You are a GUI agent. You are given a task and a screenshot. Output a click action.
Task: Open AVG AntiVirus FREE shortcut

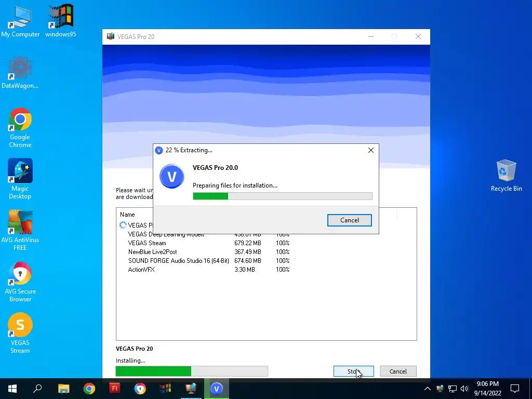[20, 230]
